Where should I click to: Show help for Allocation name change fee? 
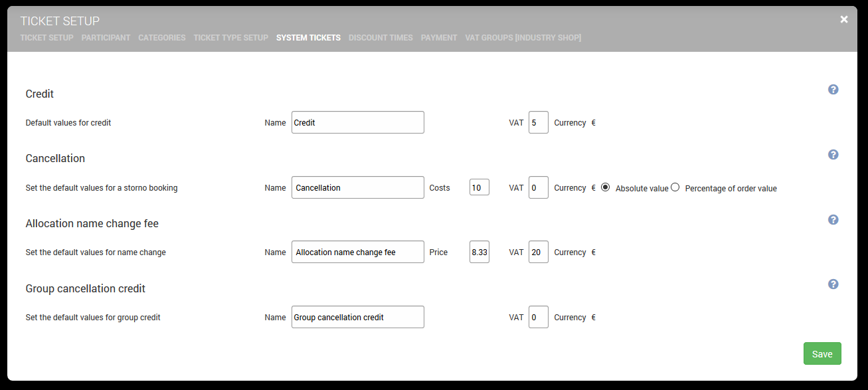point(833,220)
